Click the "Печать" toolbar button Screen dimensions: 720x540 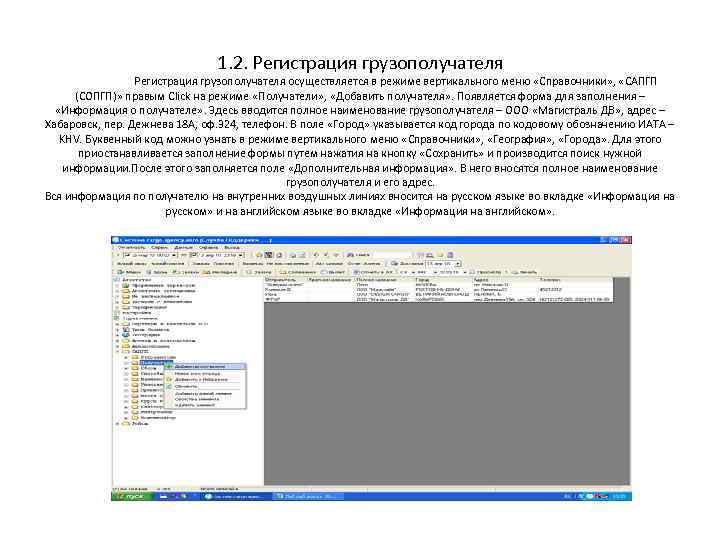point(524,272)
